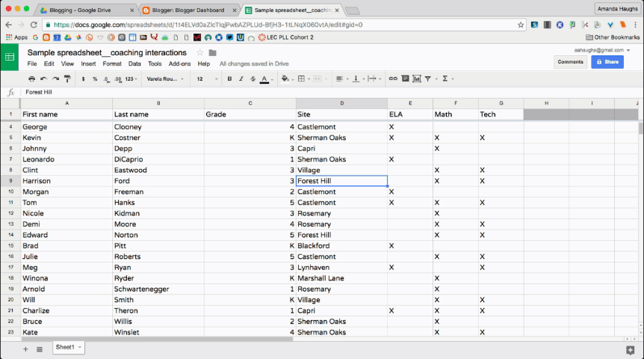Redo the last action
Image resolution: width=644 pixels, height=359 pixels.
coord(55,79)
